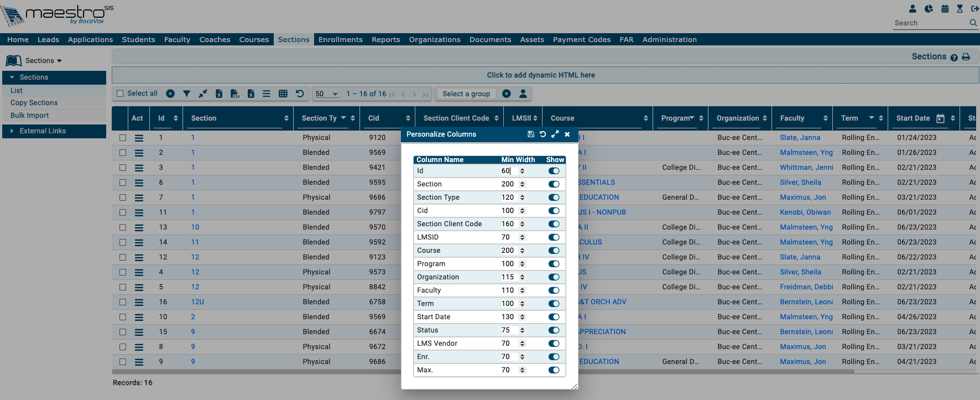Open faculty link Whittman, Jenni
The width and height of the screenshot is (980, 400).
(806, 168)
